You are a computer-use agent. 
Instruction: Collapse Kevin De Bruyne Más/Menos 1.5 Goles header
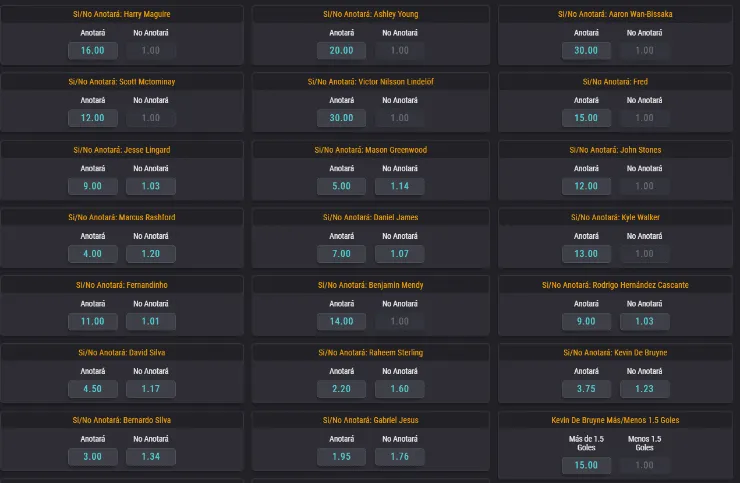pos(615,420)
